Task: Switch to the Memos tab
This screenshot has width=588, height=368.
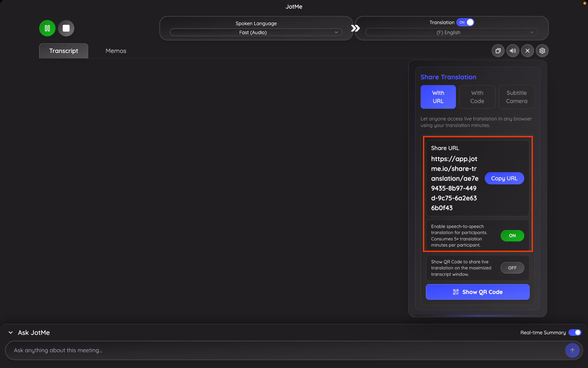Action: point(116,51)
